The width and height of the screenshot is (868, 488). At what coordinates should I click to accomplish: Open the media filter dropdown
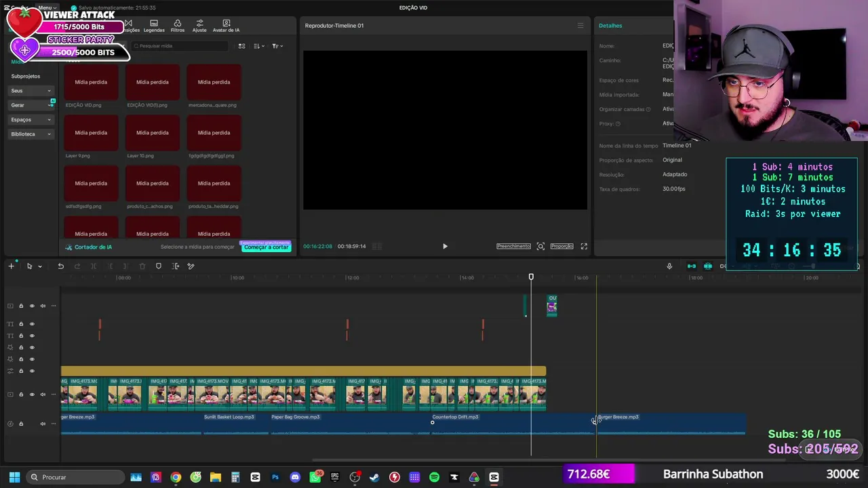pos(277,46)
